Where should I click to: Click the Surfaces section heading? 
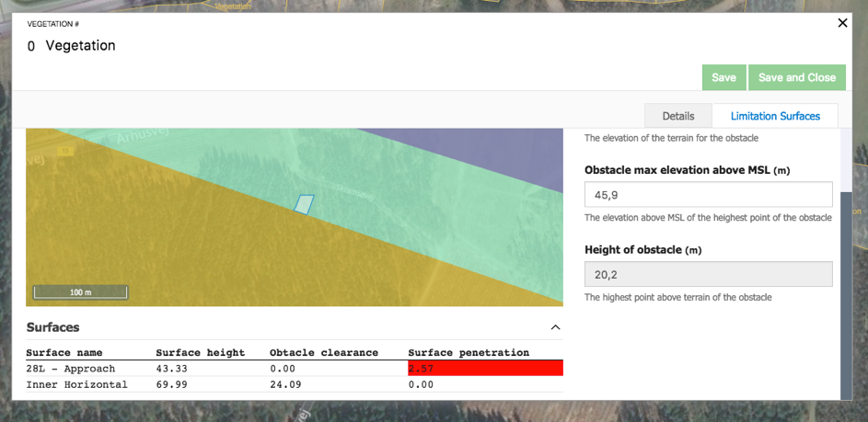tap(53, 327)
